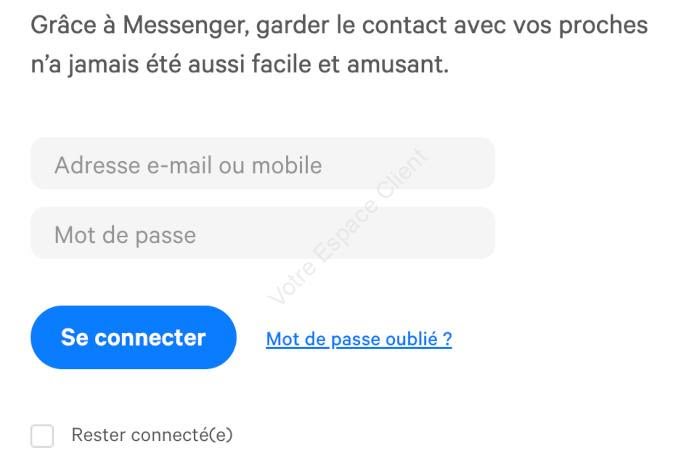Toggle the keep-me-connected square checkbox

tap(42, 435)
